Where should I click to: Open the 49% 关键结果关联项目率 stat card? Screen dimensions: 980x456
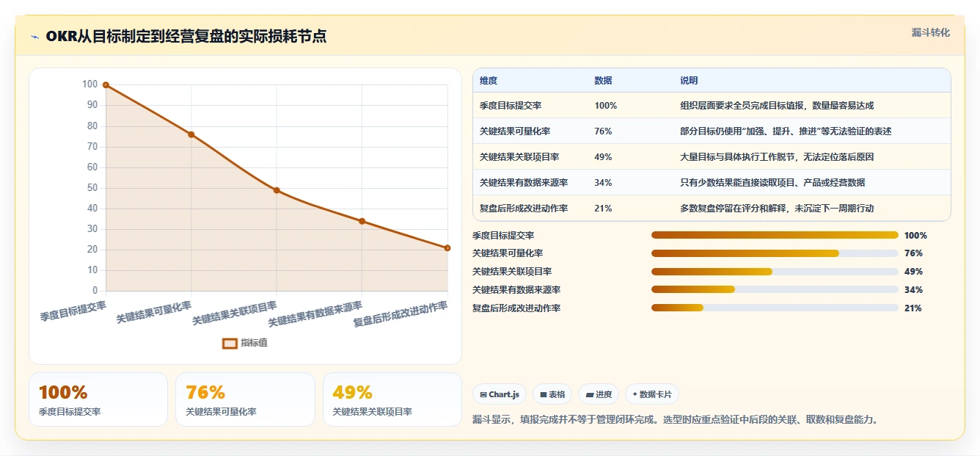(x=392, y=399)
